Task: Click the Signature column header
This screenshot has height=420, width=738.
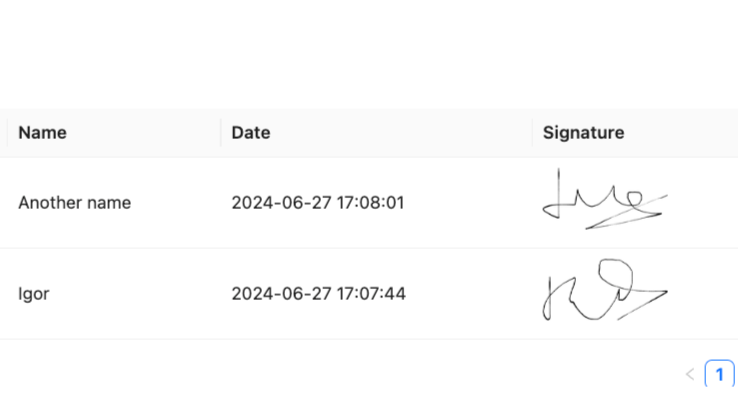Action: [583, 132]
